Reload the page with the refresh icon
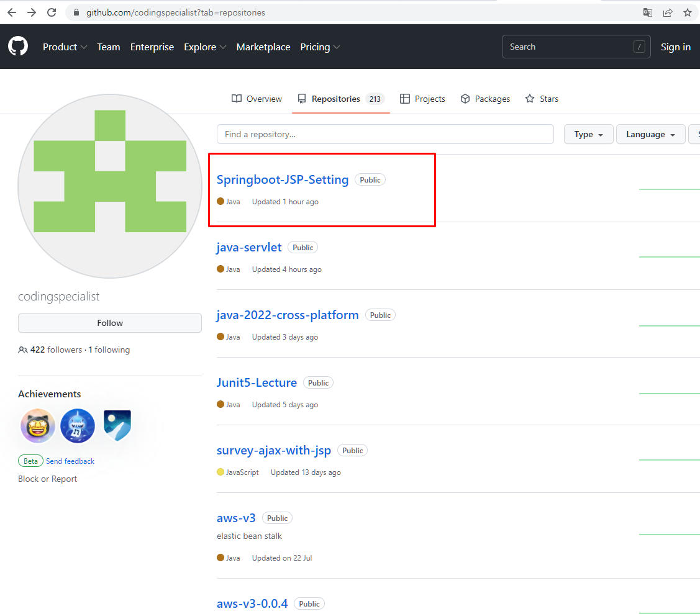Screen dimensions: 700x614 point(52,12)
